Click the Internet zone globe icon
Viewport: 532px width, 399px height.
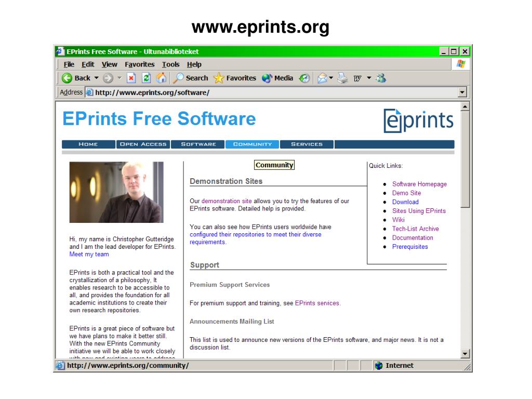pyautogui.click(x=379, y=365)
